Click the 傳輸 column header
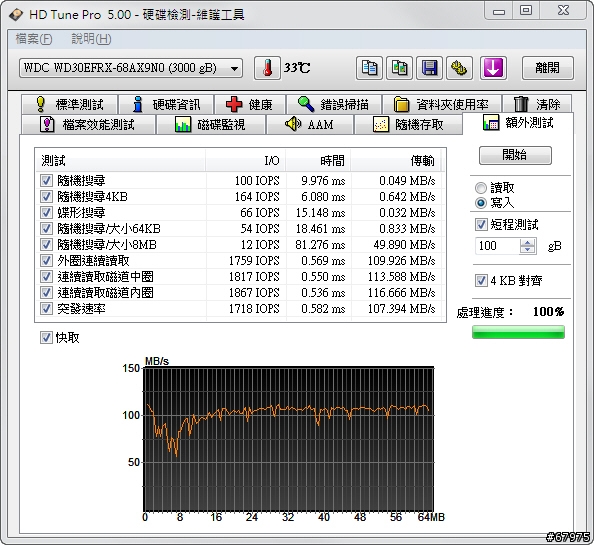Screen dimensions: 594x545 (396, 161)
